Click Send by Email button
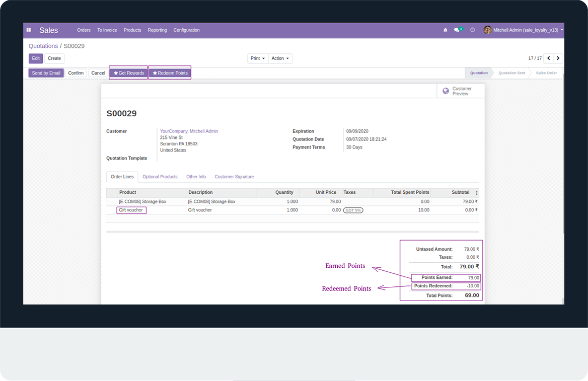 click(x=46, y=73)
